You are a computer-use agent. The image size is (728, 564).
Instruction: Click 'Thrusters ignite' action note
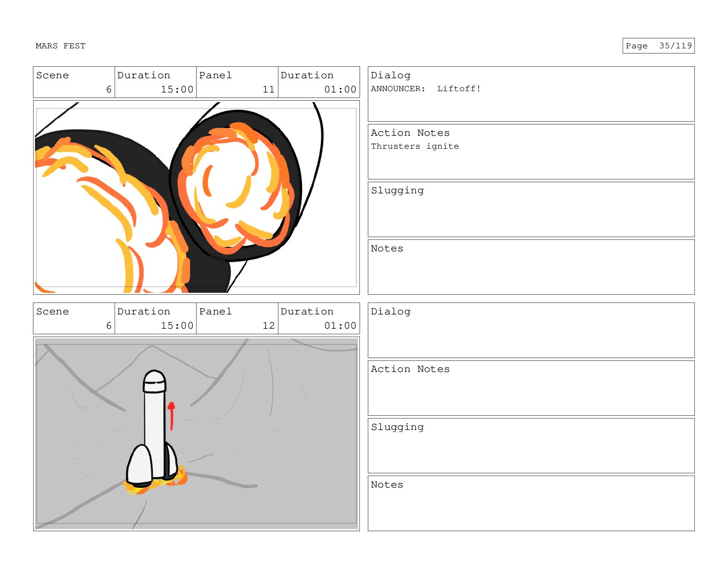click(415, 146)
